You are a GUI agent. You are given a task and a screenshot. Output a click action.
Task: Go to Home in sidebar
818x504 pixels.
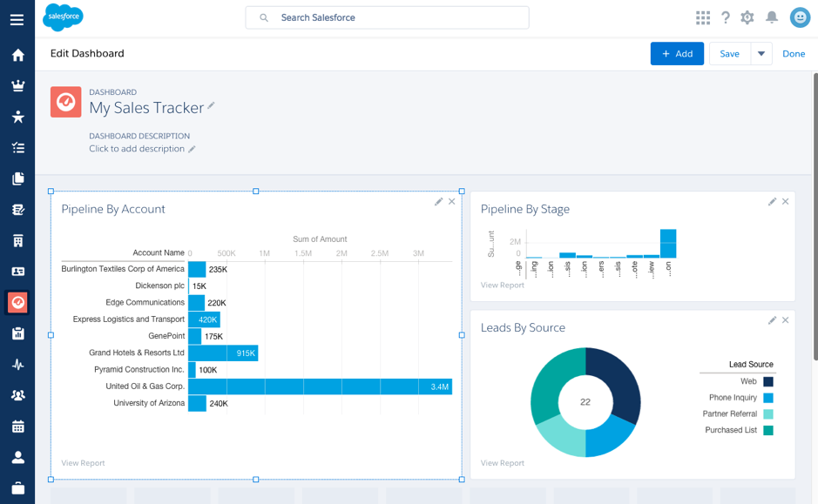tap(17, 56)
